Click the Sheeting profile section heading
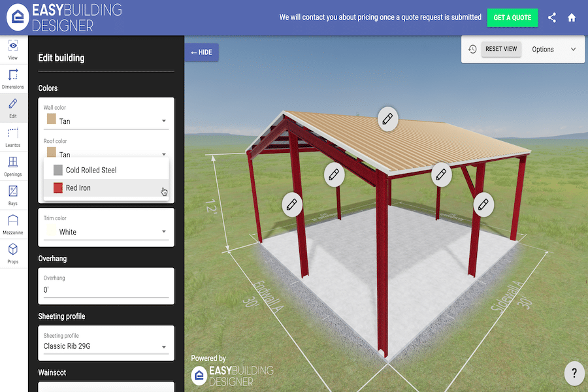 (x=61, y=316)
